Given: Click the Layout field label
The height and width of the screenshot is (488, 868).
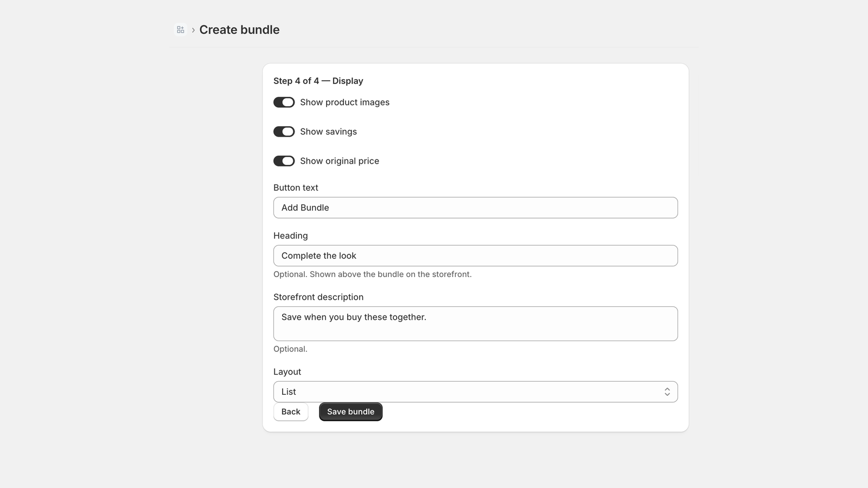Looking at the screenshot, I should click(287, 372).
